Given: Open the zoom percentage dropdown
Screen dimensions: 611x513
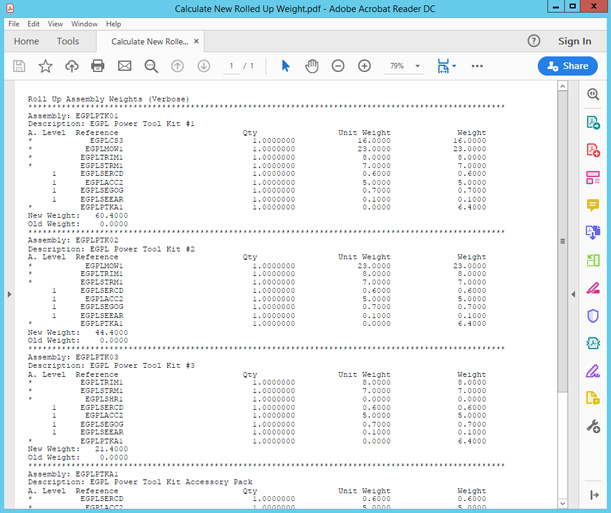Looking at the screenshot, I should (x=418, y=66).
